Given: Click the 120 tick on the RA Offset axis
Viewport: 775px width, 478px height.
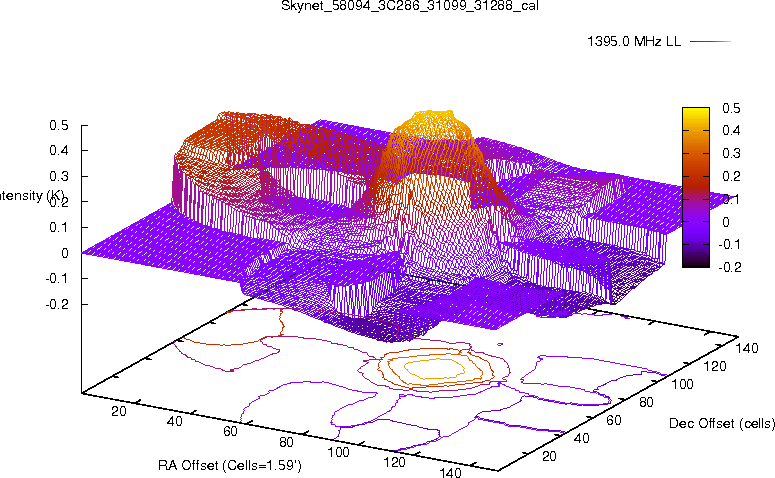Looking at the screenshot, I should [394, 462].
